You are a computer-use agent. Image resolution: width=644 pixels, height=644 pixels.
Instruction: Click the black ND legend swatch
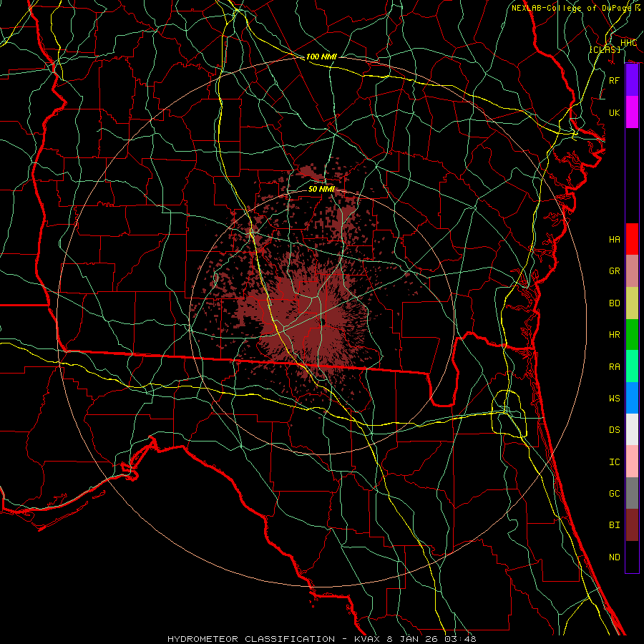(x=632, y=557)
